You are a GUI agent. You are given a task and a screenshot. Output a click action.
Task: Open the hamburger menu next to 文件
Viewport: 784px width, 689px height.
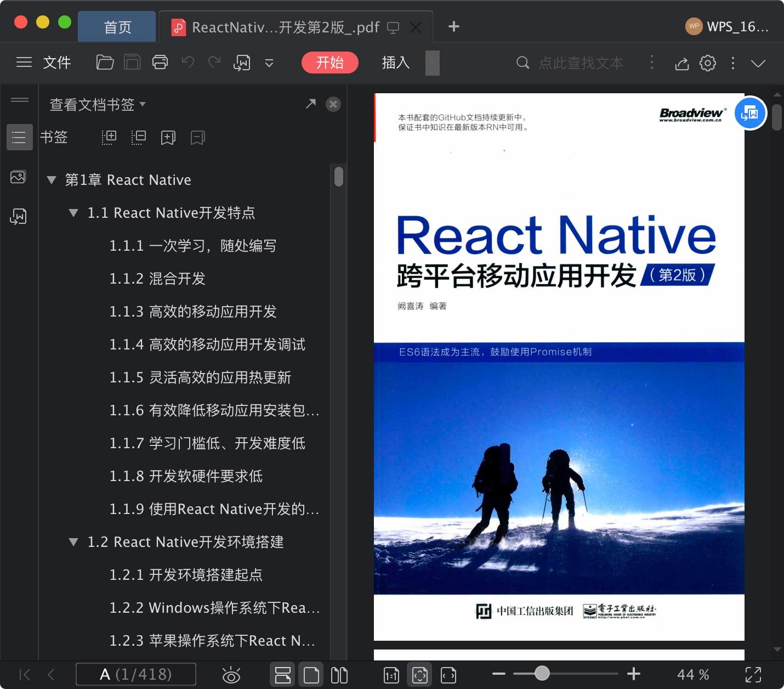click(24, 63)
